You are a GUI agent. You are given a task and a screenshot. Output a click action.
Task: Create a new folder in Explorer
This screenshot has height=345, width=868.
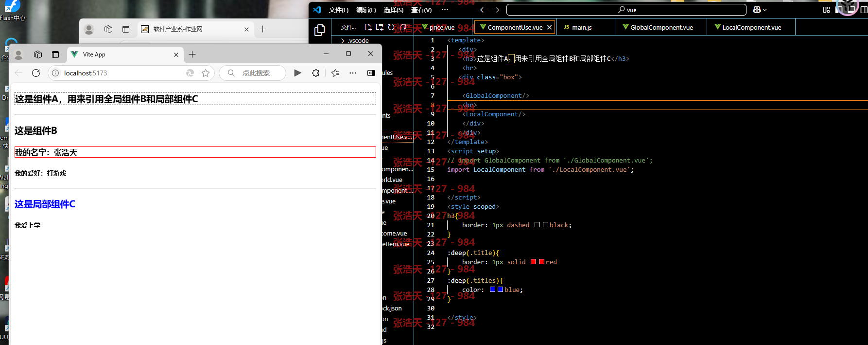[x=380, y=27]
